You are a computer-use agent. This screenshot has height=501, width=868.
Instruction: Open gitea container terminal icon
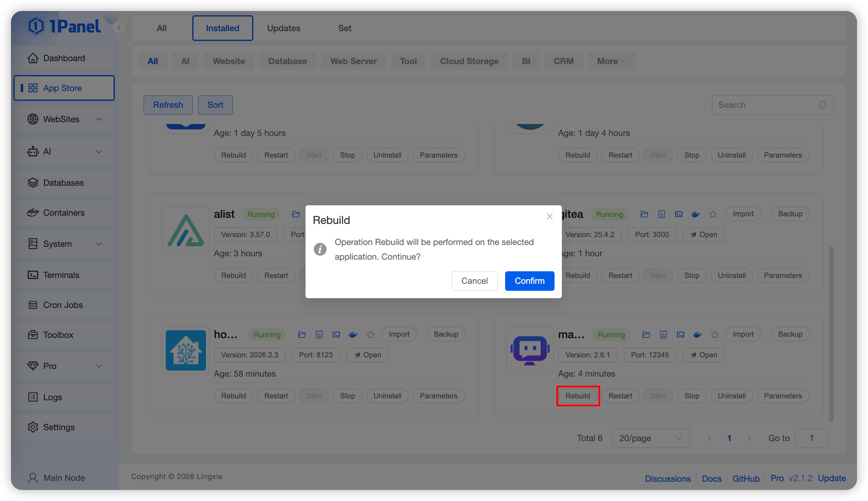coord(678,214)
